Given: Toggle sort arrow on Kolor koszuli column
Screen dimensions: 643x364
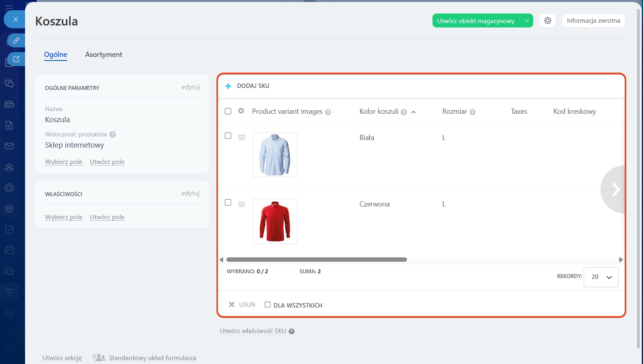Looking at the screenshot, I should pyautogui.click(x=413, y=112).
